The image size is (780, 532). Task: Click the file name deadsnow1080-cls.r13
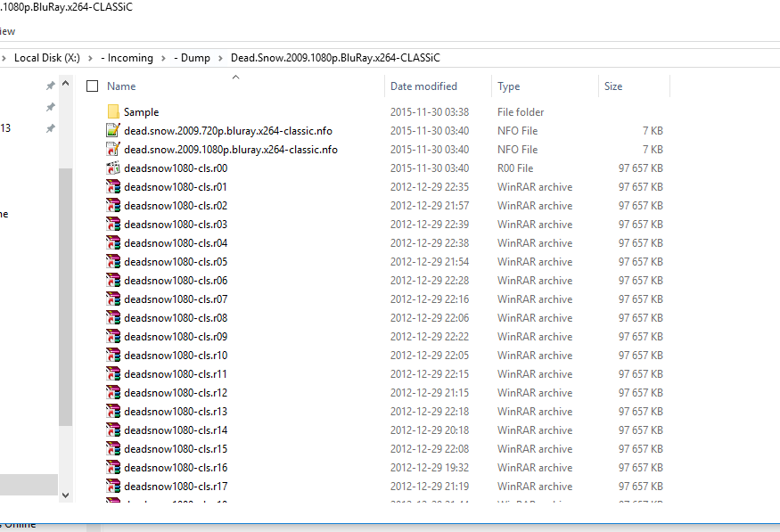(x=176, y=412)
